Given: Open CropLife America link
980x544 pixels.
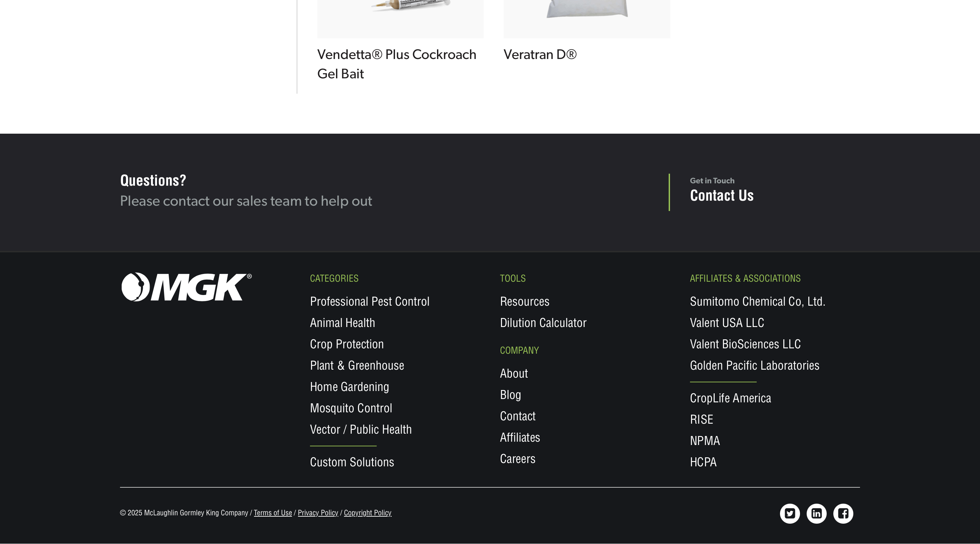Looking at the screenshot, I should point(730,398).
